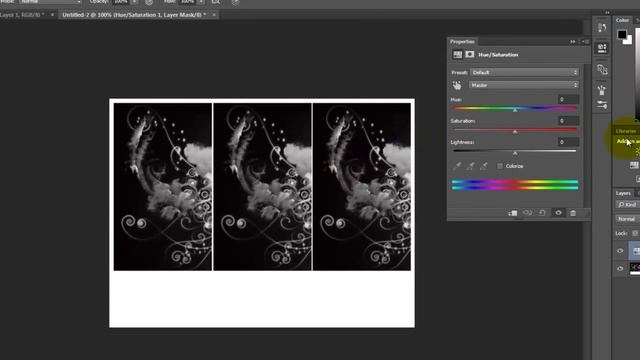The width and height of the screenshot is (640, 360).
Task: Toggle the Colorize checkbox
Action: [x=500, y=166]
